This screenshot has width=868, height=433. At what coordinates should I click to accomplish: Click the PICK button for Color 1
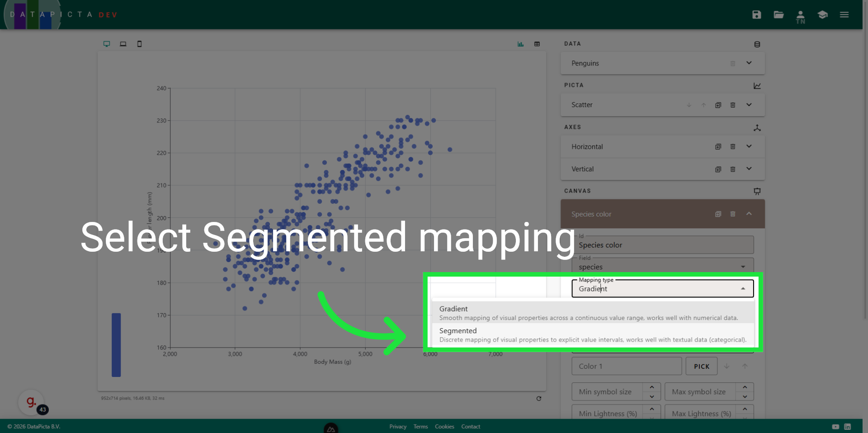pyautogui.click(x=701, y=366)
